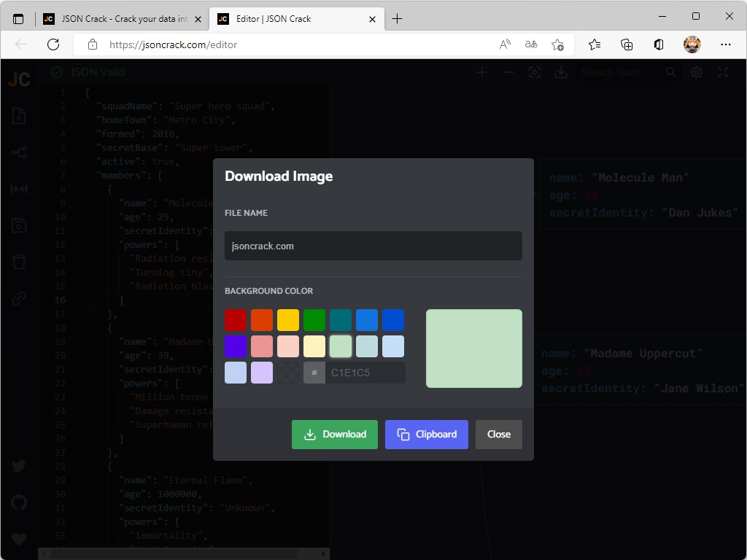Open the tab actions menu icon
This screenshot has width=747, height=560.
click(18, 19)
